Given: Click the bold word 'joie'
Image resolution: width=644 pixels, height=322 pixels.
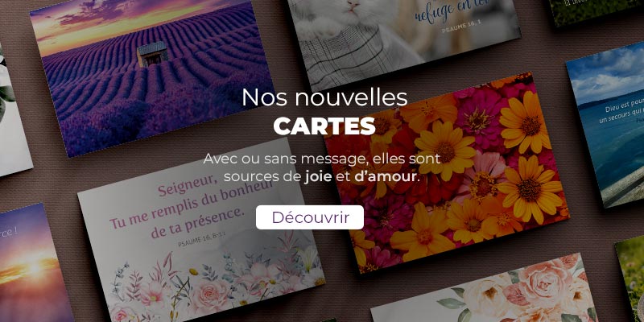Looking at the screenshot, I should pos(318,177).
